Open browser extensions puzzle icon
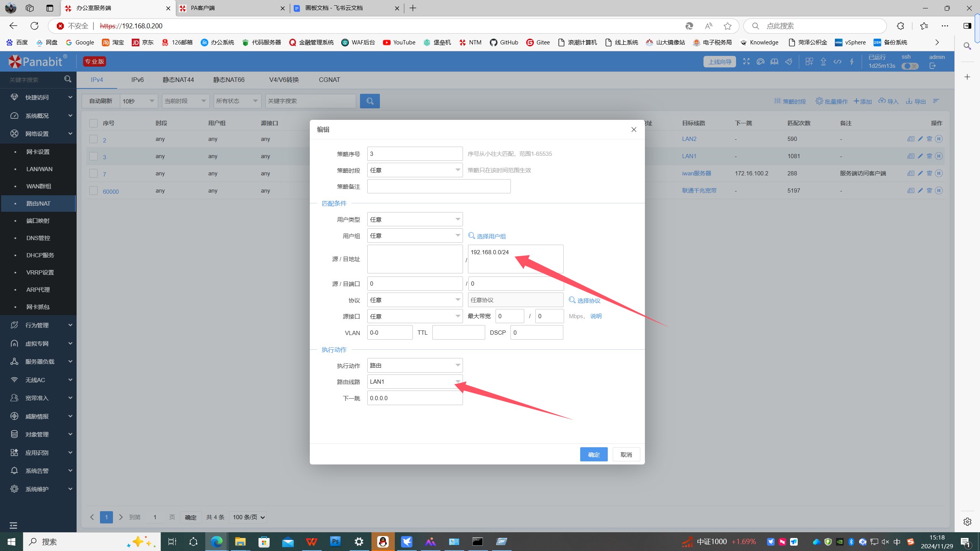The height and width of the screenshot is (551, 980). click(x=900, y=26)
